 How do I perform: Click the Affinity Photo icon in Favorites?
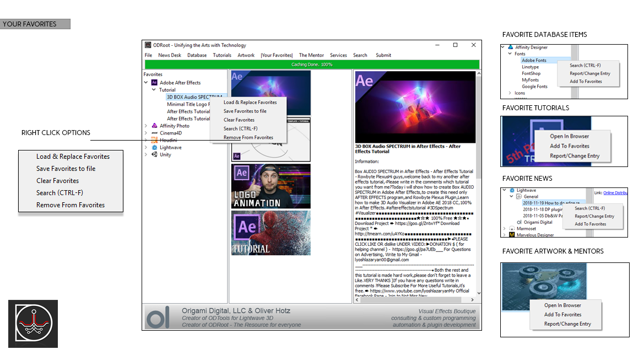coord(154,126)
